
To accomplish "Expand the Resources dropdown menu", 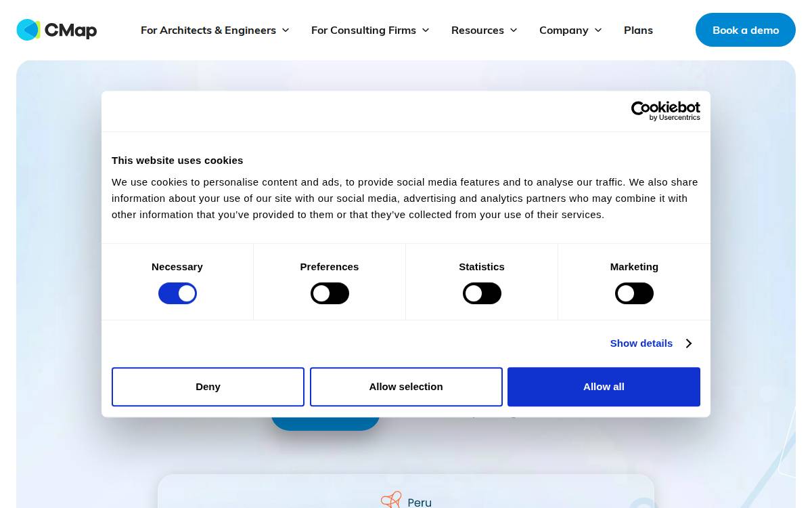I will (x=484, y=30).
